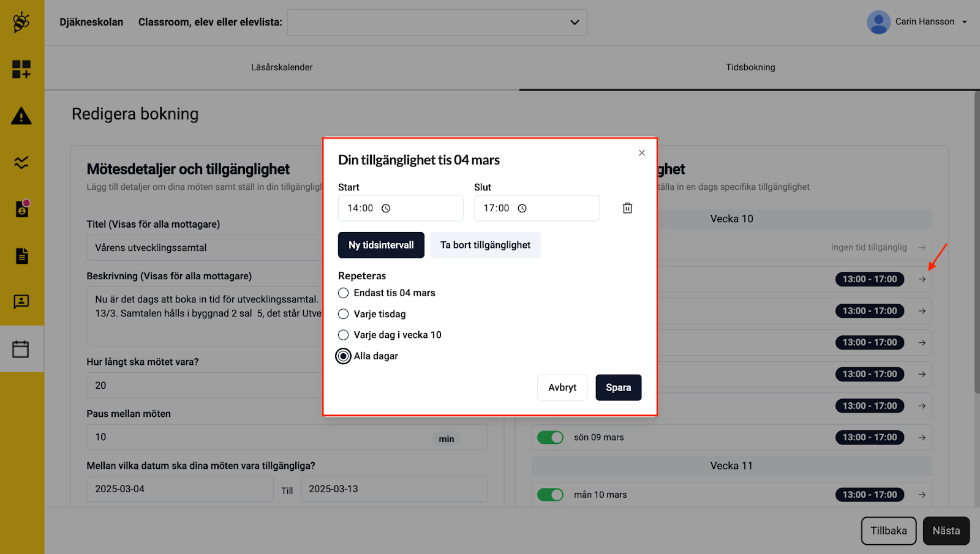Choose 'Varje dag i vecka 10'

(x=344, y=335)
